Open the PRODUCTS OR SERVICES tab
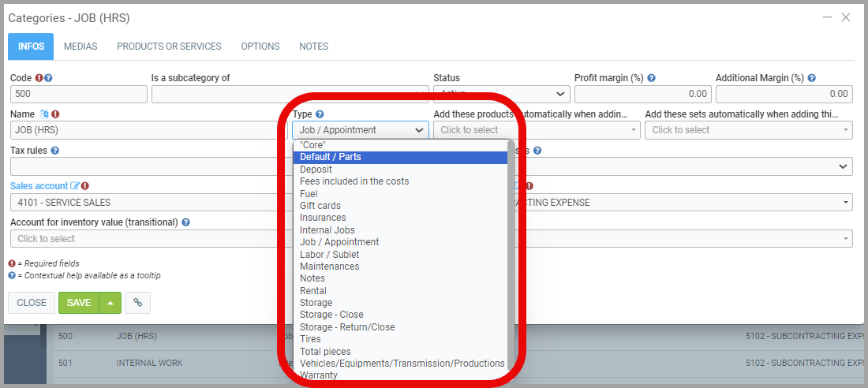 point(169,47)
